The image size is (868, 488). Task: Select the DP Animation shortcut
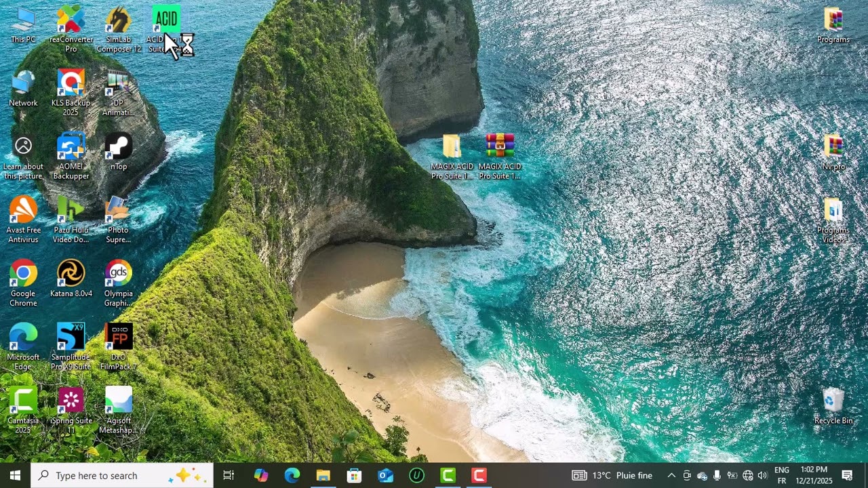119,93
